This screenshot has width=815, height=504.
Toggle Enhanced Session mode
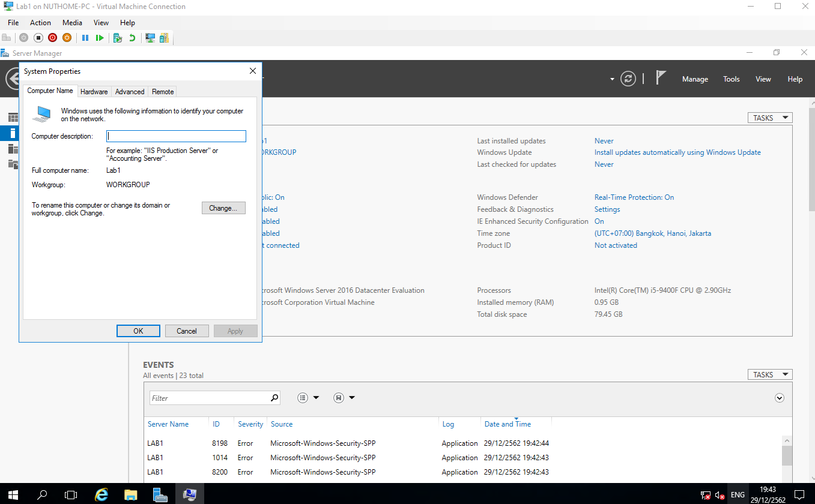[x=150, y=37]
